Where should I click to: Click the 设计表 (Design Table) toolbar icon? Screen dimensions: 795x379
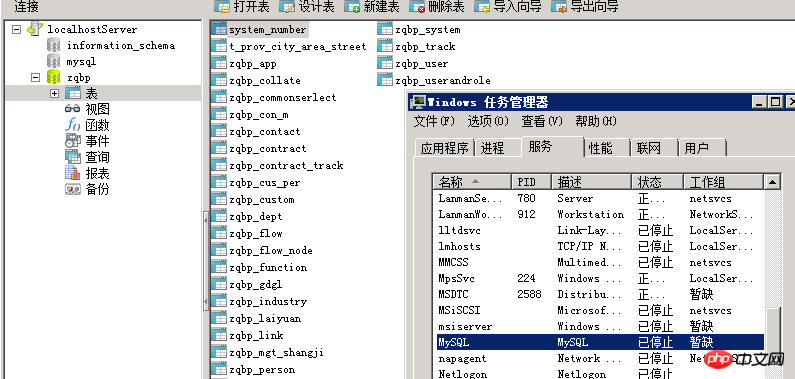click(x=286, y=7)
